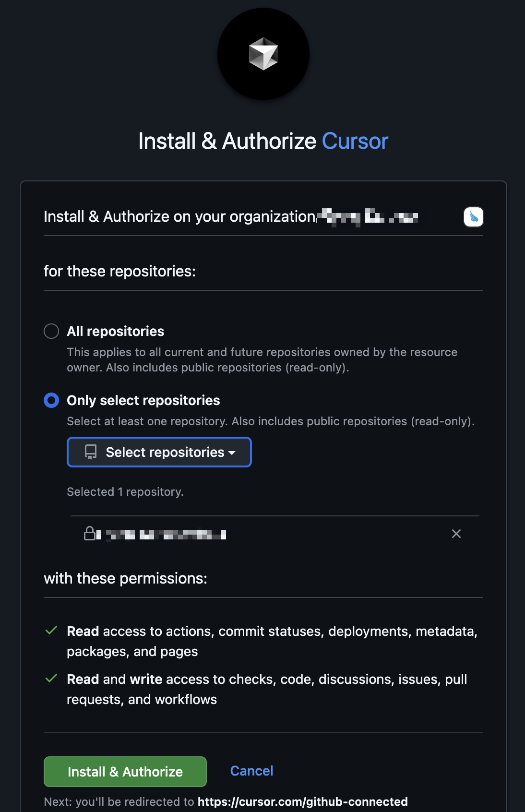
Task: Open the Select repositories dropdown
Action: [159, 452]
